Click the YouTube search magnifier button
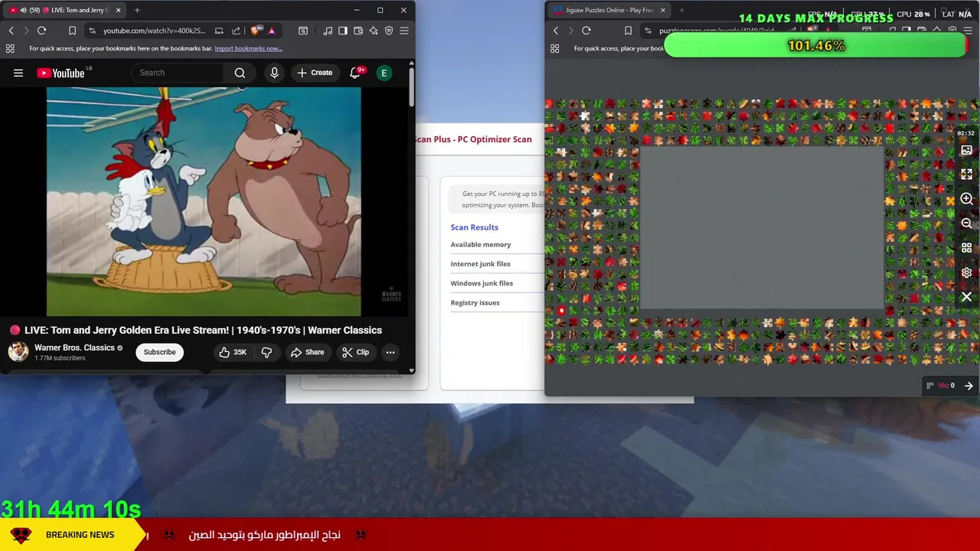The height and width of the screenshot is (551, 980). [x=240, y=73]
